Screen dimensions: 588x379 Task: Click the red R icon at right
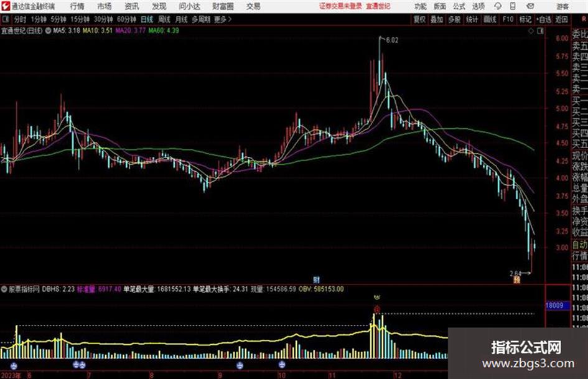coord(584,19)
